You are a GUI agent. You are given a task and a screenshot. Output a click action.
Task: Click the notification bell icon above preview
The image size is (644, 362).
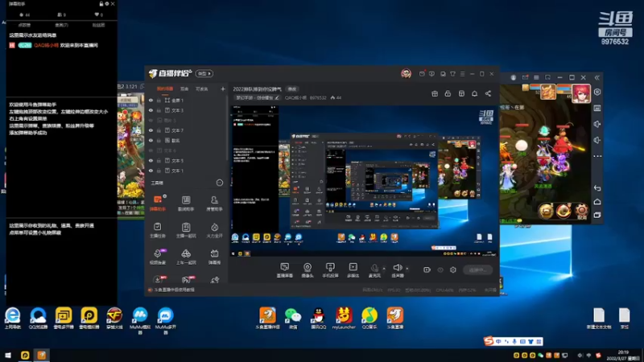coord(474,93)
